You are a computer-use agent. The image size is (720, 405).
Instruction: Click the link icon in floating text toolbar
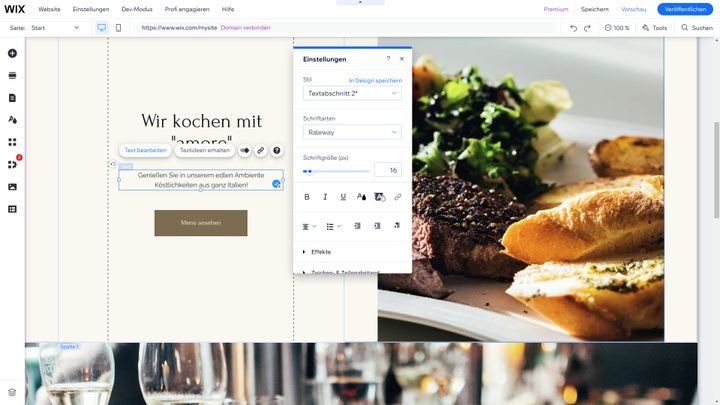pyautogui.click(x=260, y=151)
